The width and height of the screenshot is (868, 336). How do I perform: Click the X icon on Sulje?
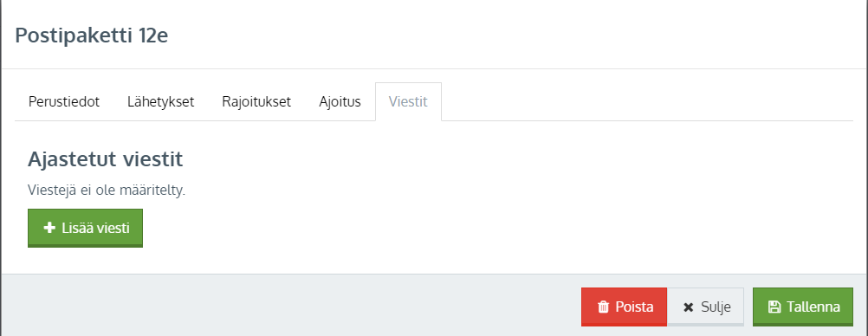point(688,307)
